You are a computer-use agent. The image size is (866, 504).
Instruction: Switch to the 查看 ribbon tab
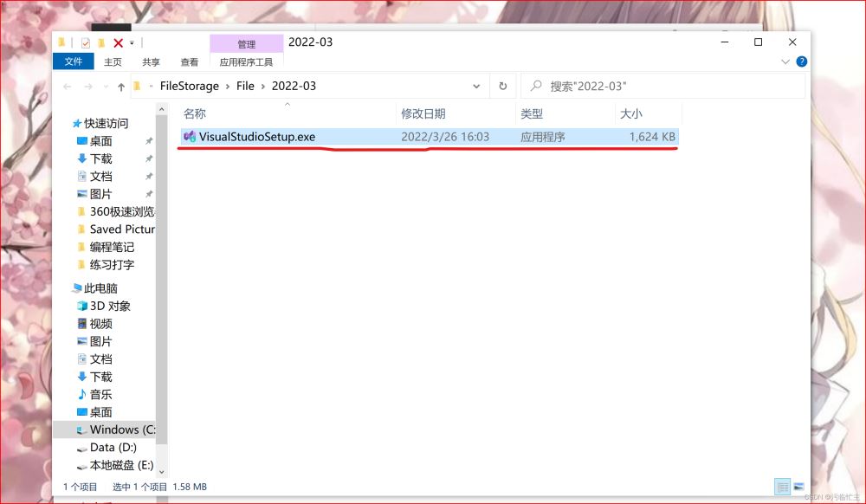click(x=189, y=61)
